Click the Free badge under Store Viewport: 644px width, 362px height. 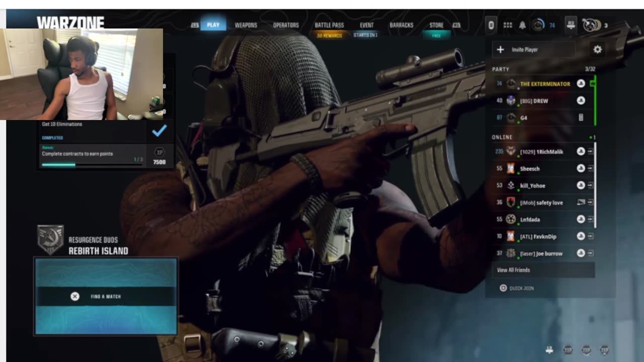click(x=437, y=36)
